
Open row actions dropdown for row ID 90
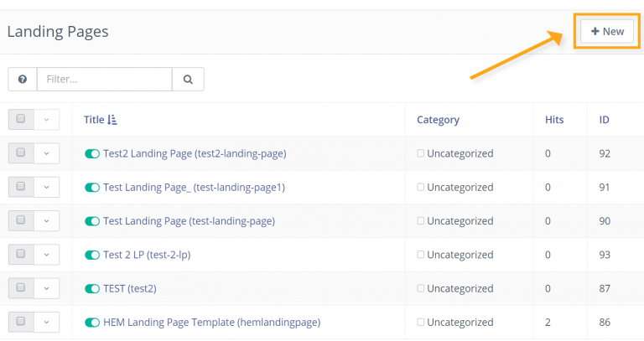46,220
